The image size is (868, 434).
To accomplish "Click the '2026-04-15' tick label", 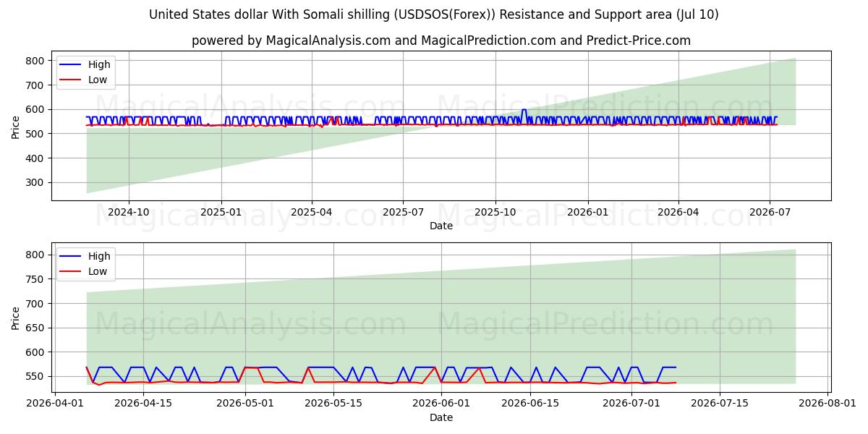I will click(143, 404).
